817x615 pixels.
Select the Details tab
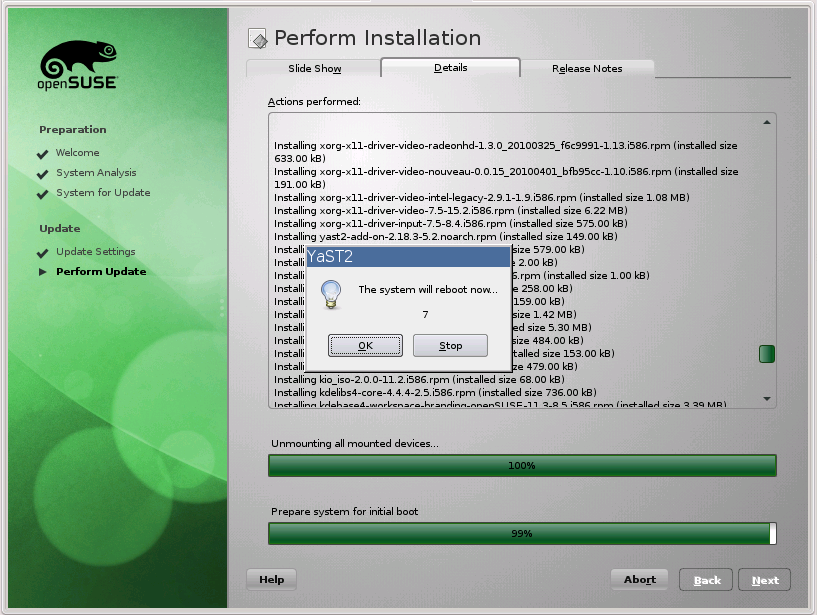tap(451, 67)
